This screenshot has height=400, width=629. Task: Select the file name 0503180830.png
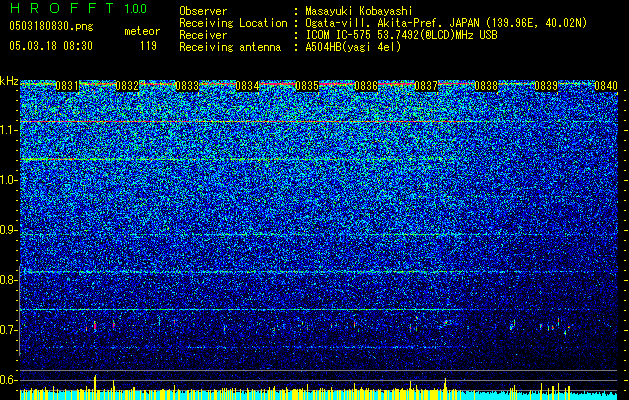(51, 26)
